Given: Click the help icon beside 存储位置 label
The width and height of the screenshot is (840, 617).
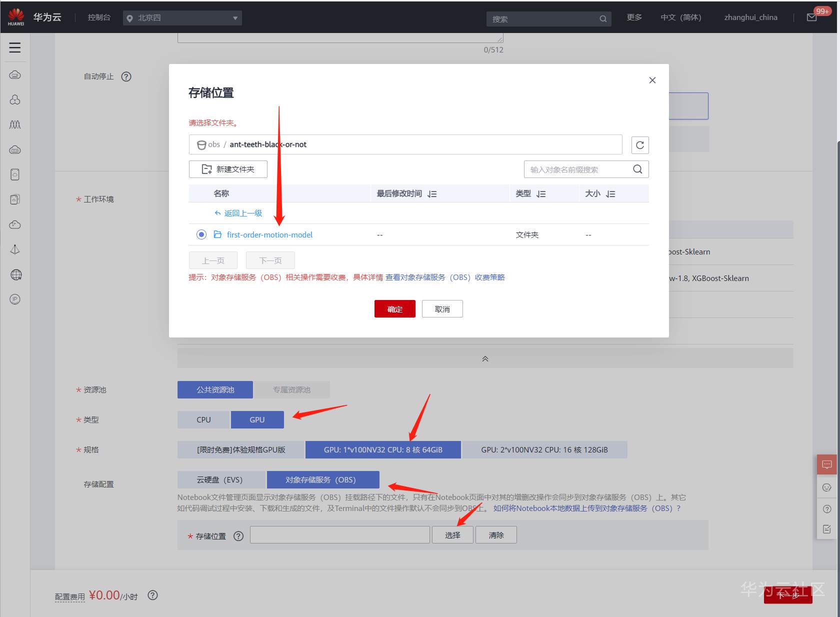Looking at the screenshot, I should pos(238,536).
